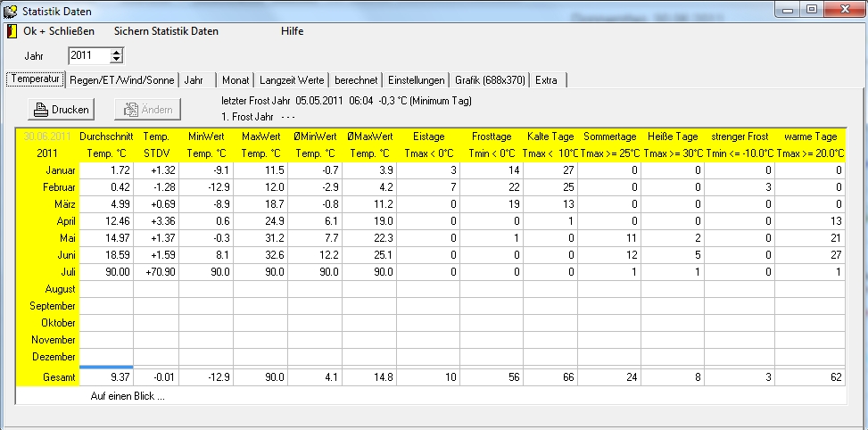Open the Einstellungen tab

(417, 79)
